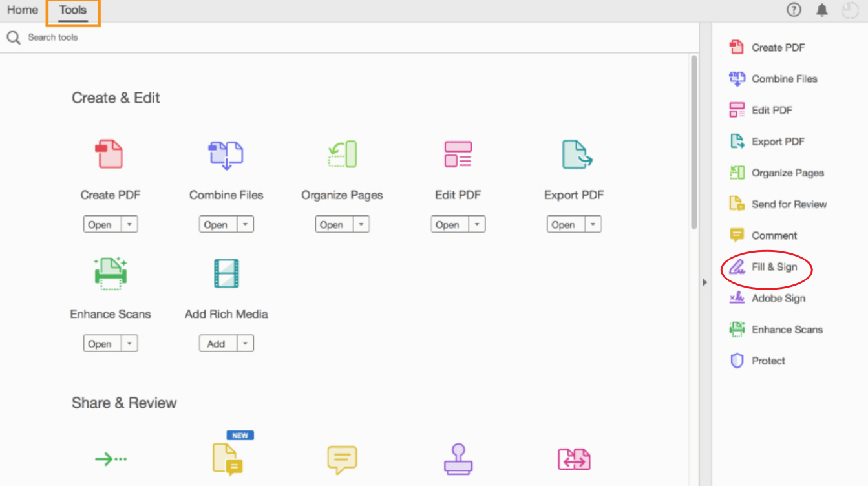Select the pink compare files icon under Share & Review
The image size is (868, 486).
(574, 460)
